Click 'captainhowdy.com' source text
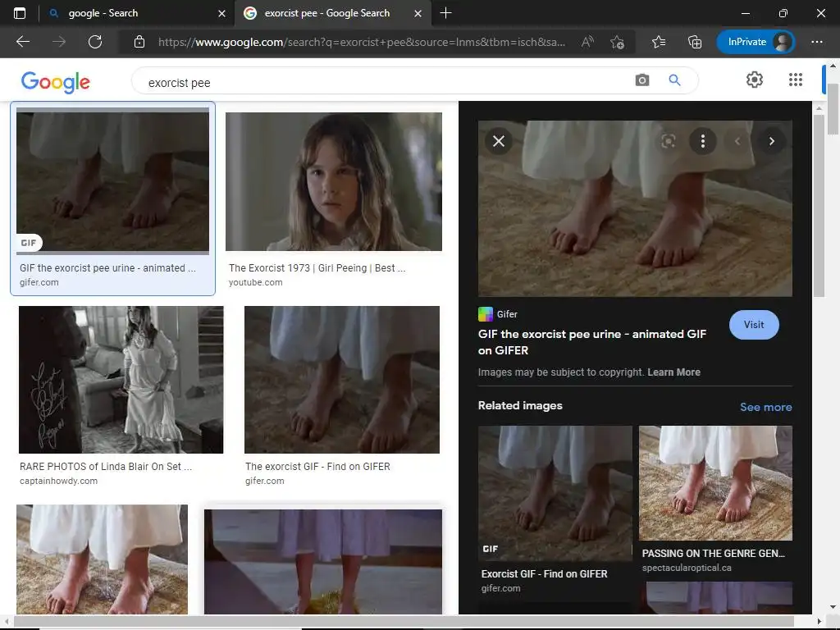 coord(58,481)
